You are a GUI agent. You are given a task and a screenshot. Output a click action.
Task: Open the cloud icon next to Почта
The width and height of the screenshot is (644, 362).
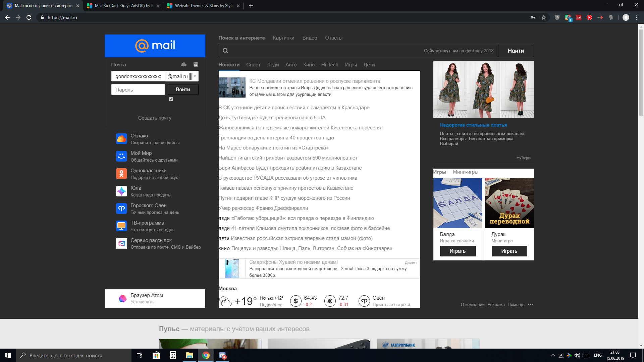coord(184,64)
